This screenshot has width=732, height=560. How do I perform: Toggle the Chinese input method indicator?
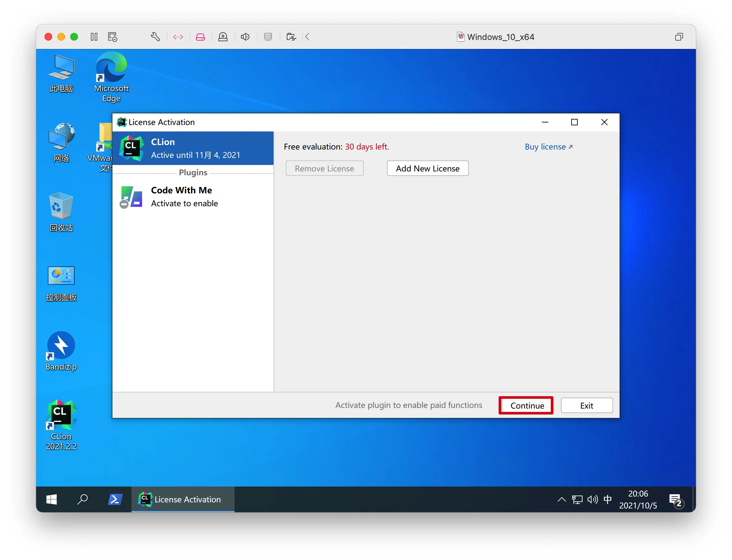pyautogui.click(x=607, y=499)
